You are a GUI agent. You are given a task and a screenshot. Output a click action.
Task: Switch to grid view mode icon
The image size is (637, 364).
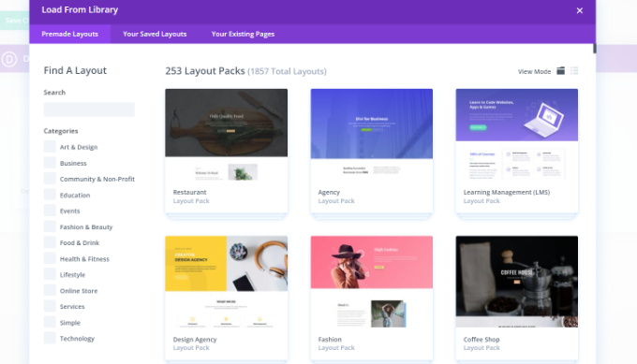(x=560, y=71)
